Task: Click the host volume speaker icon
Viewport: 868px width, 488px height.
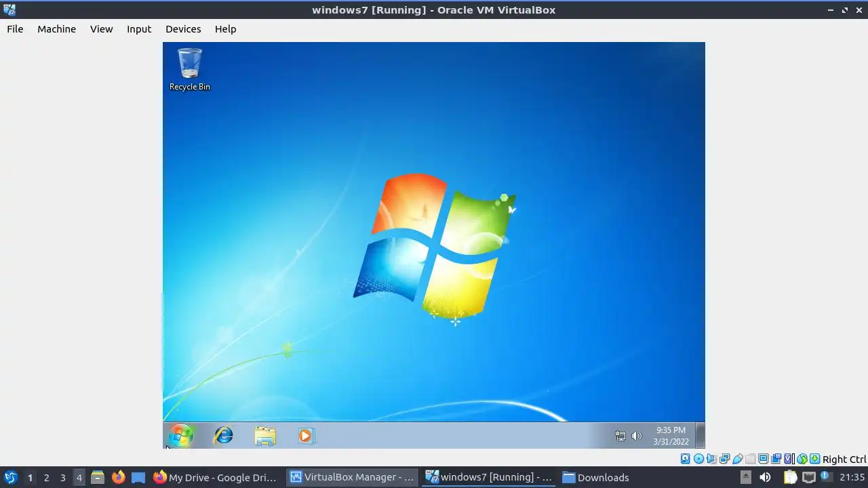Action: [x=765, y=477]
